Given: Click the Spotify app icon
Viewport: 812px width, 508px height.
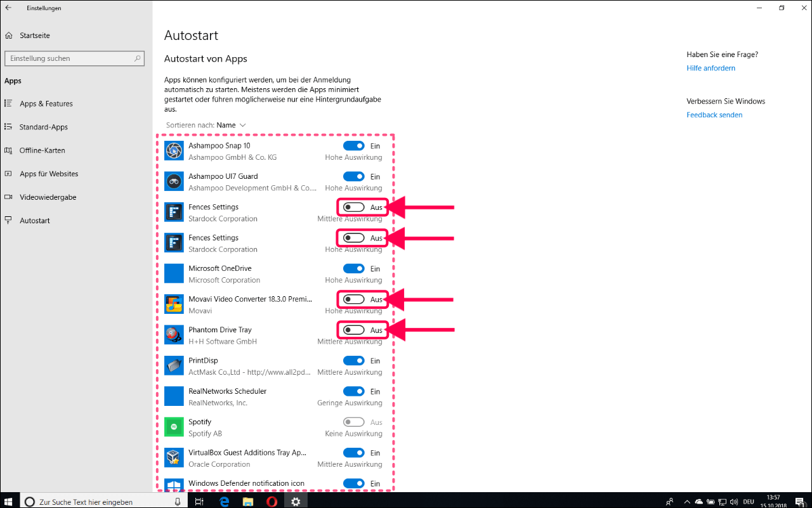Looking at the screenshot, I should (174, 427).
